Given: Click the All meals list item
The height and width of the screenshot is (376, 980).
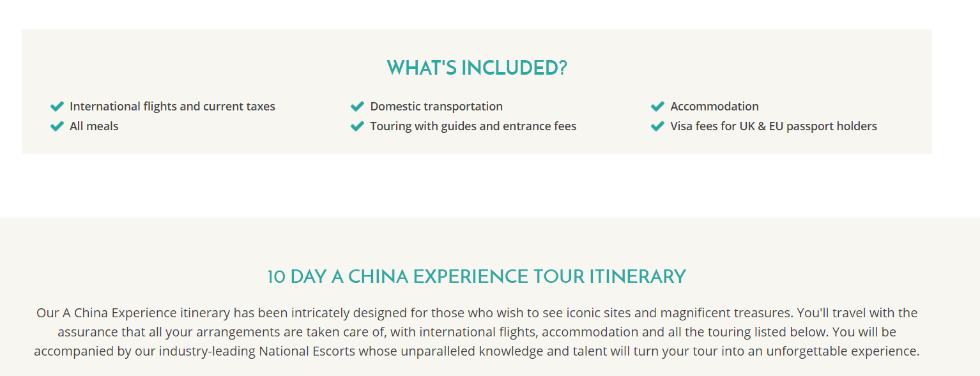Looking at the screenshot, I should 94,126.
